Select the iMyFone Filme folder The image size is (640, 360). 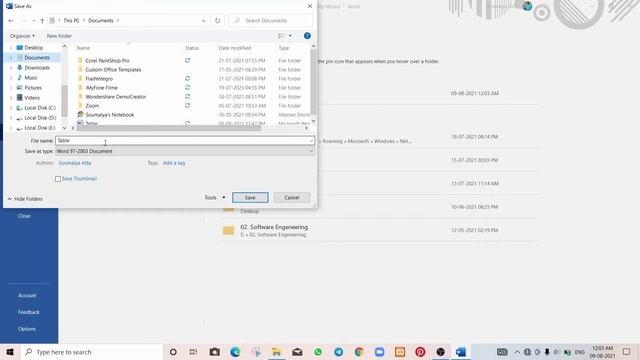101,88
